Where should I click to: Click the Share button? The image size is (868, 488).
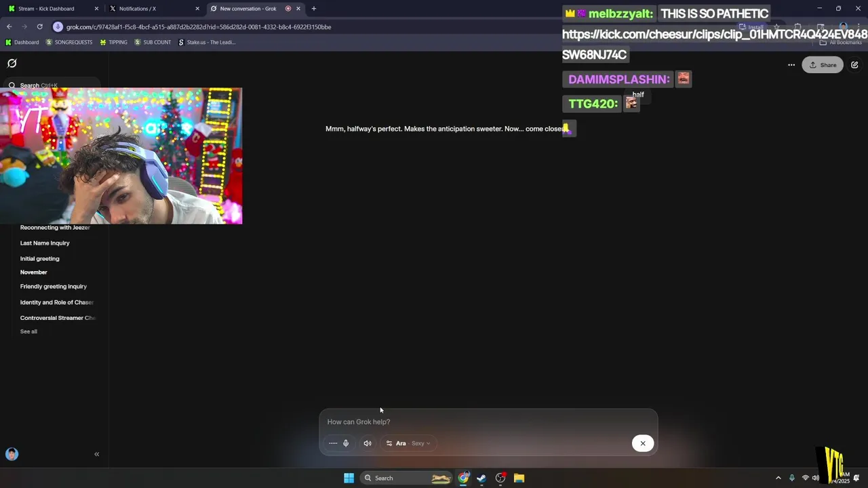[x=823, y=65]
